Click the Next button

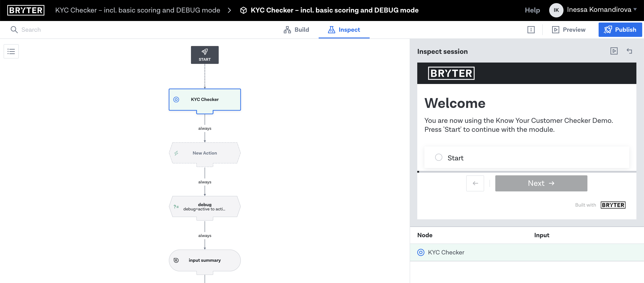coord(541,183)
